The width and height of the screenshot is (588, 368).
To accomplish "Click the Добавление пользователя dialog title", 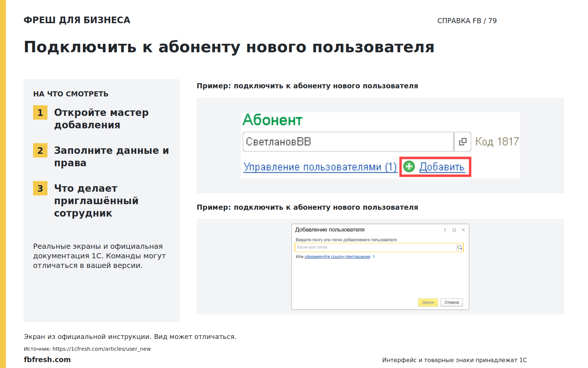I will click(x=330, y=230).
